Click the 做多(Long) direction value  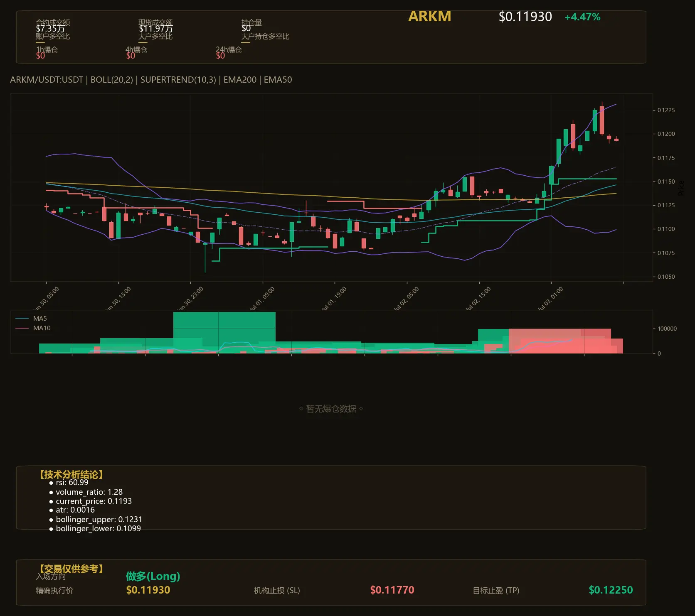(153, 576)
